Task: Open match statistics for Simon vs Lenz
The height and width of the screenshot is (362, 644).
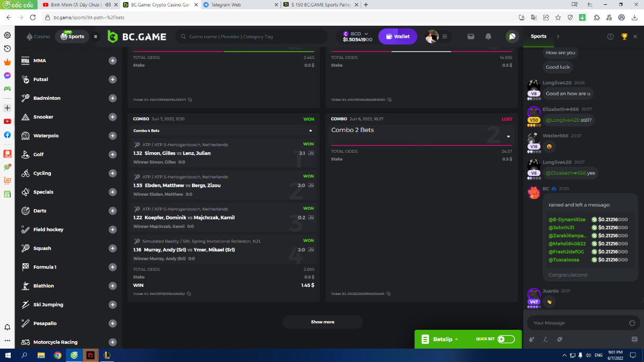Action: coord(311,153)
